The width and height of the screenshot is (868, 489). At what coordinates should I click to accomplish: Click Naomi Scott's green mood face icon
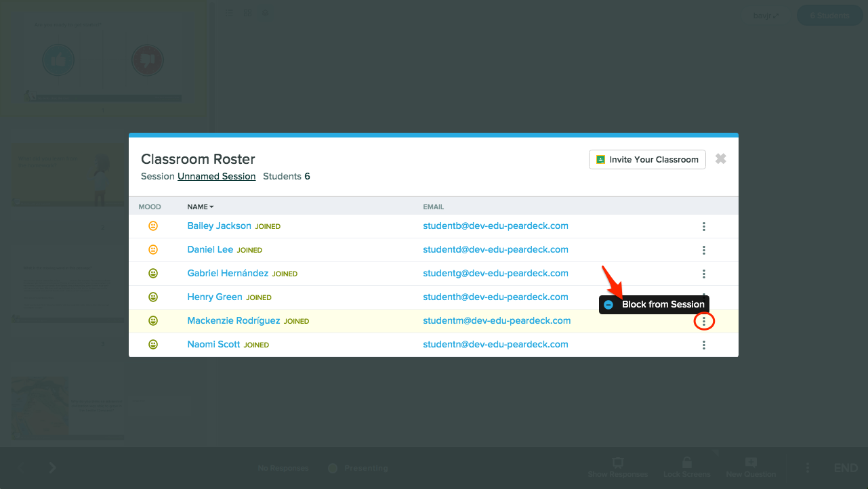click(153, 345)
